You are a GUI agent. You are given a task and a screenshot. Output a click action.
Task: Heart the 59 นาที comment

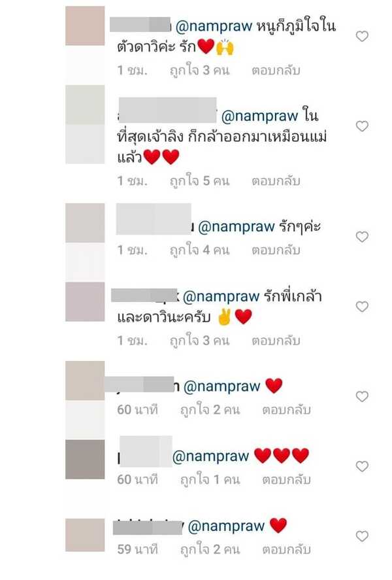pos(362,536)
